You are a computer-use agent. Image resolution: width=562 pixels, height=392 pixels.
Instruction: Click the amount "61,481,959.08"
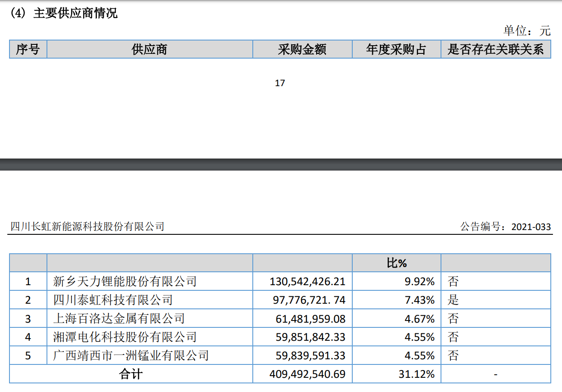(310, 319)
